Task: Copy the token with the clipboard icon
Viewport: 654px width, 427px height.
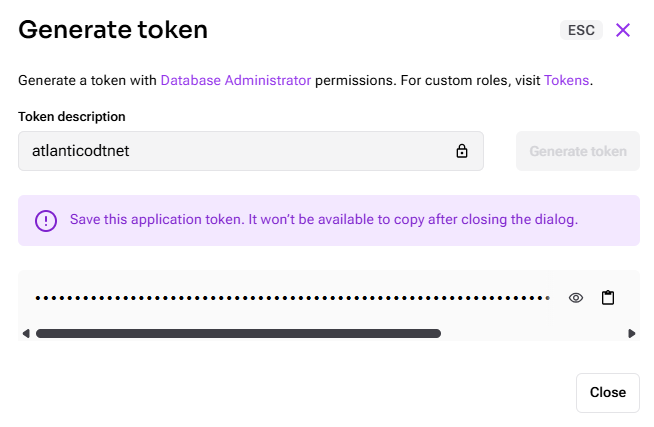Action: click(x=607, y=298)
